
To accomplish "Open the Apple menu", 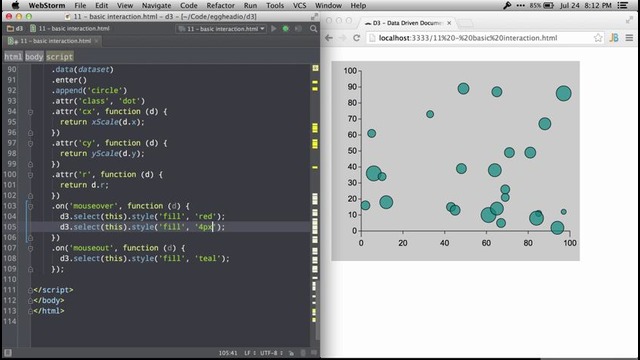I will tap(15, 5).
